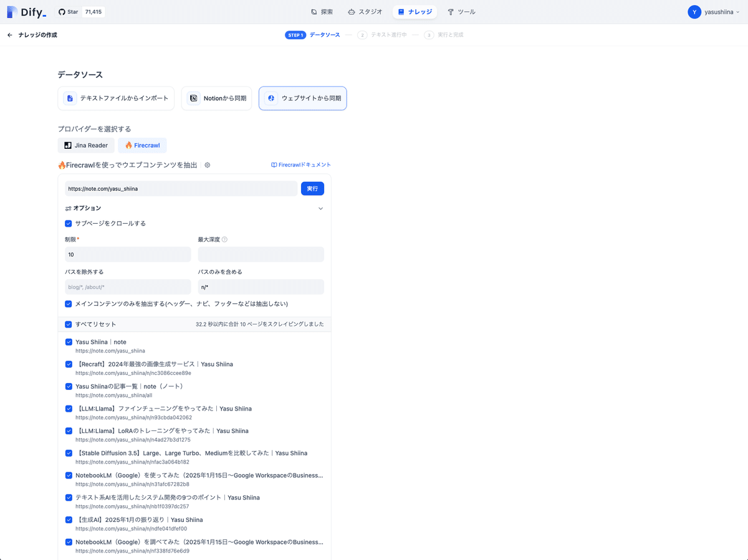Uncheck テキスト系AIを活用した page checkbox

click(x=69, y=498)
